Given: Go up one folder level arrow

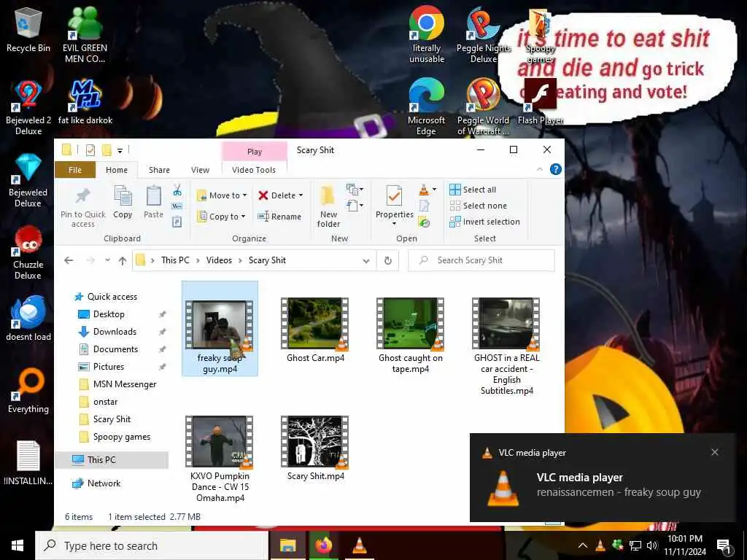Looking at the screenshot, I should 123,260.
